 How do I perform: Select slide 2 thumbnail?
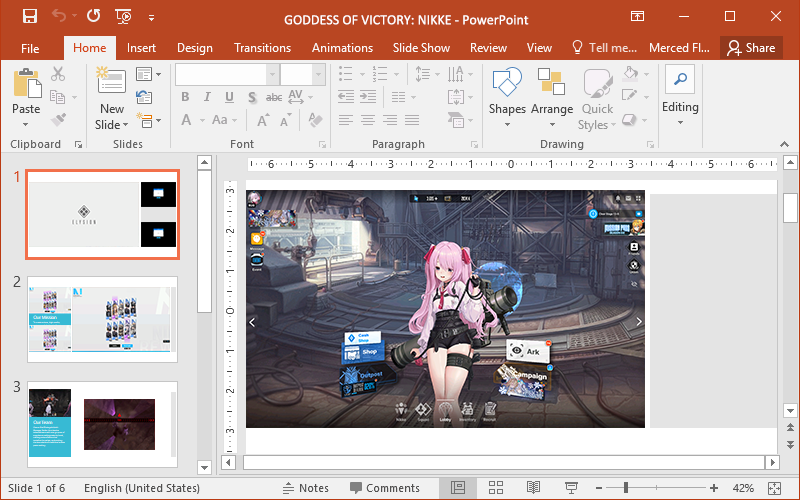click(102, 319)
